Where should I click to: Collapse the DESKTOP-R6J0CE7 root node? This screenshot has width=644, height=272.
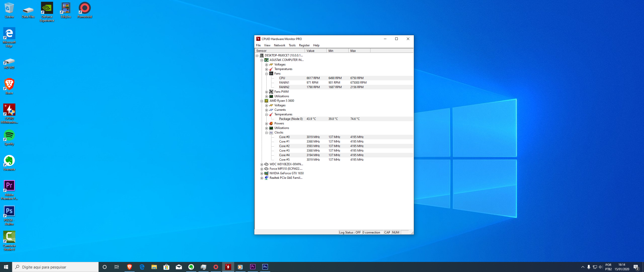(x=257, y=56)
